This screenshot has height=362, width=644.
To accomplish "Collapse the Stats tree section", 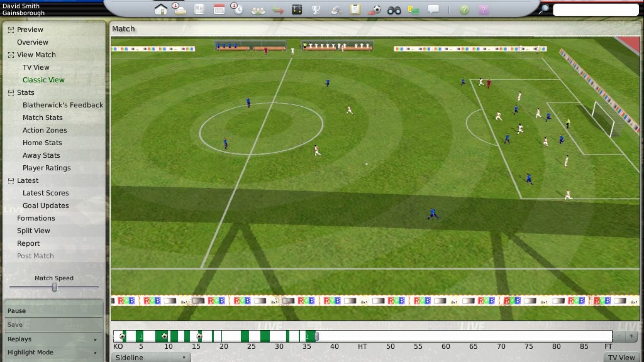I will tap(11, 93).
